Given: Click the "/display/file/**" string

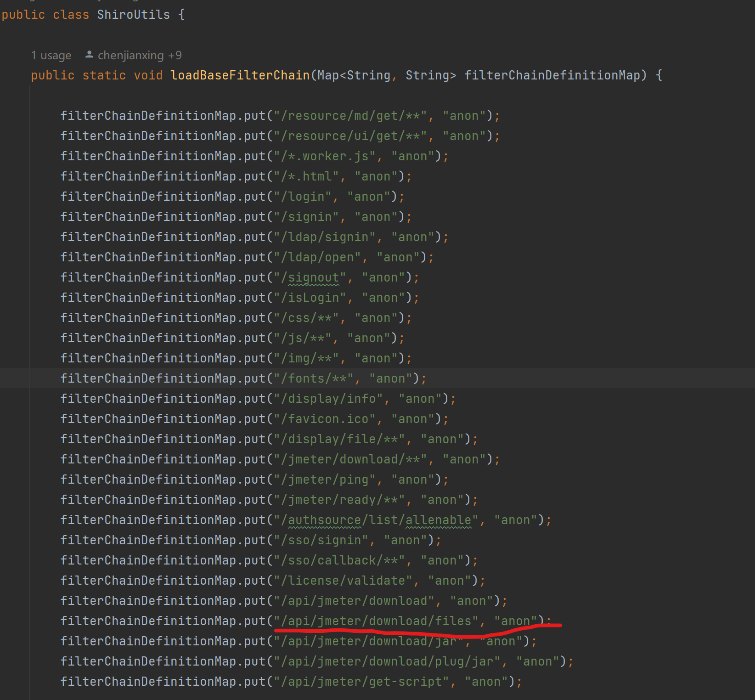Looking at the screenshot, I should click(x=339, y=439).
